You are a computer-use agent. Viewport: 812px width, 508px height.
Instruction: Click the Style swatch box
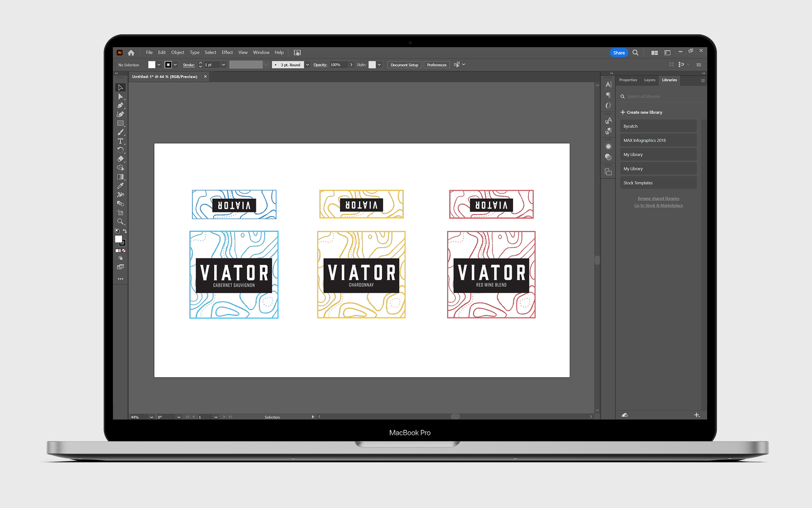coord(372,65)
